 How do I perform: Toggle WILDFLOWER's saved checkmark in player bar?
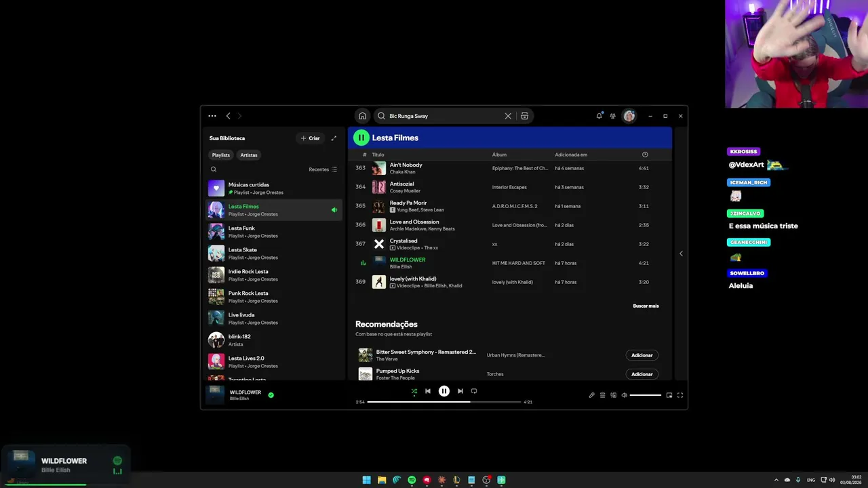pyautogui.click(x=271, y=395)
